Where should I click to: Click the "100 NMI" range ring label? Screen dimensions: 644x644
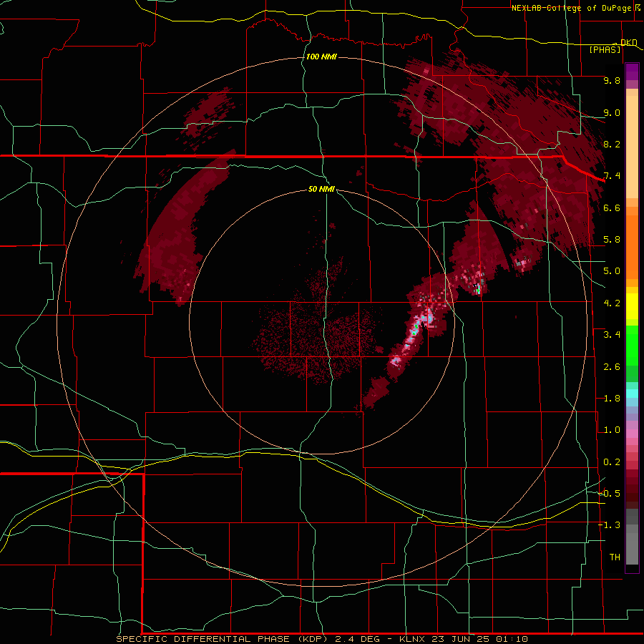321,57
